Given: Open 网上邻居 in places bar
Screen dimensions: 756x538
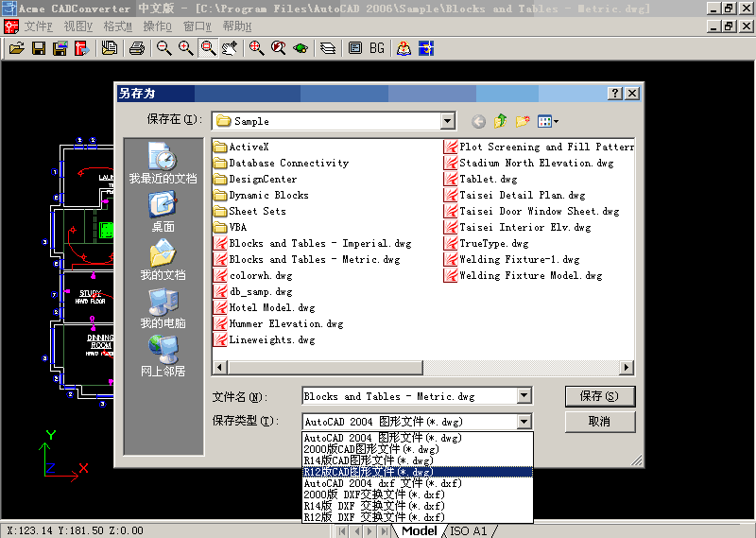Looking at the screenshot, I should [x=163, y=356].
